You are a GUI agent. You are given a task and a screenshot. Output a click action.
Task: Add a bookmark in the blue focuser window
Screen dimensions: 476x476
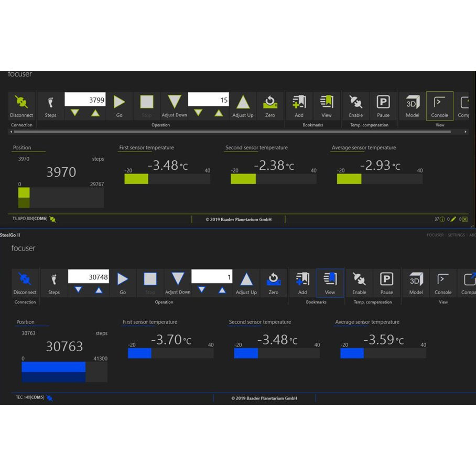(302, 283)
